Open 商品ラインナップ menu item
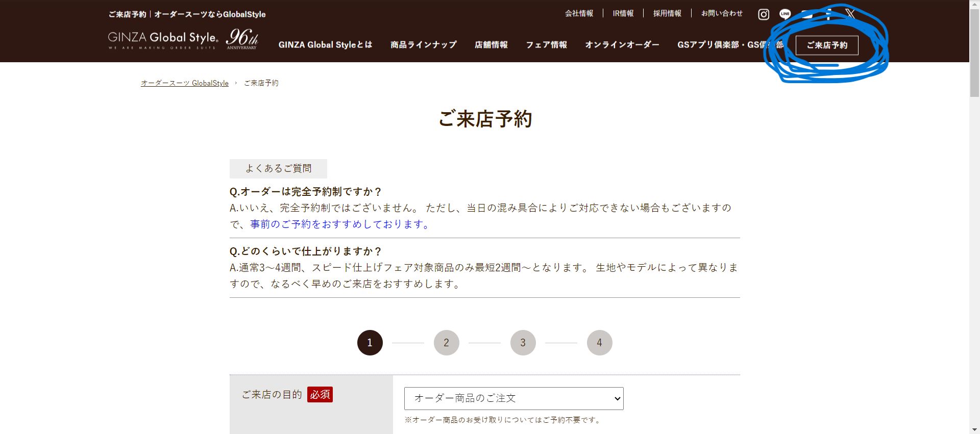Screen dimensions: 980x434 pyautogui.click(x=423, y=45)
